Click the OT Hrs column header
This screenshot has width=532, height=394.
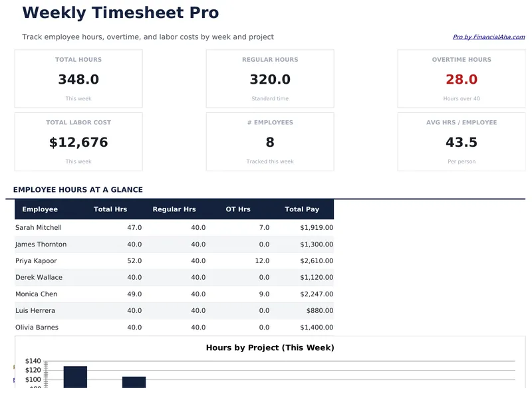click(237, 209)
